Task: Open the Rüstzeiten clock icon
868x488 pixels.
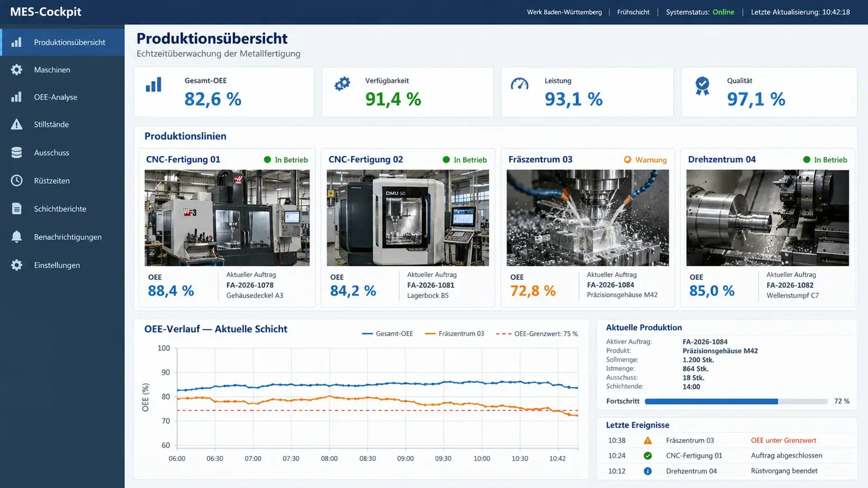Action: pyautogui.click(x=17, y=181)
